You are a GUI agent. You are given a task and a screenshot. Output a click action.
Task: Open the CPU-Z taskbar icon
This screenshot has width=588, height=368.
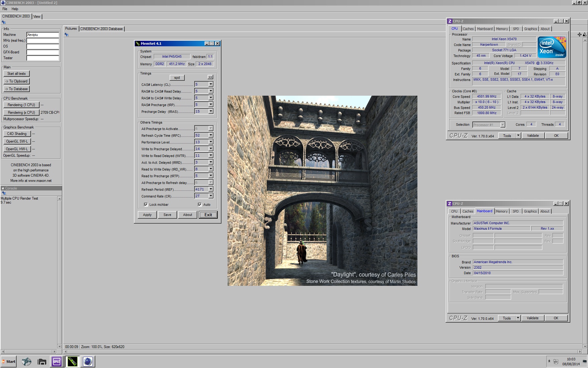tap(57, 362)
